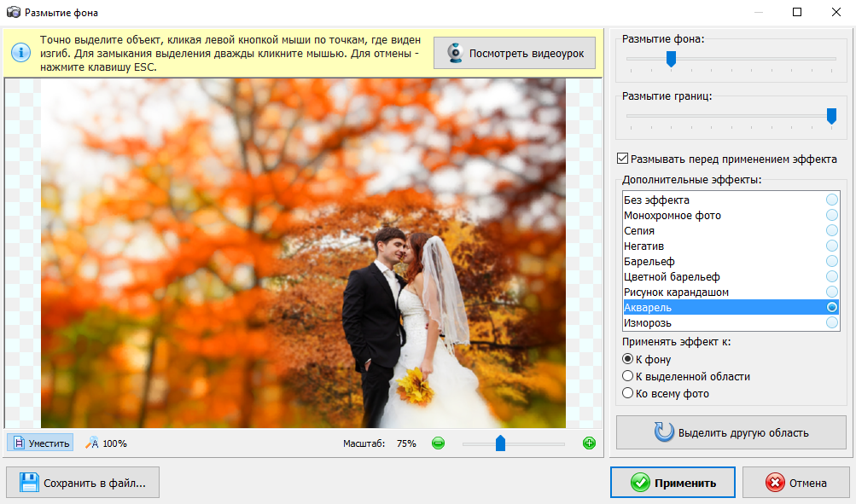Click the Масштаб zoom slider handle
This screenshot has width=856, height=504.
point(500,443)
